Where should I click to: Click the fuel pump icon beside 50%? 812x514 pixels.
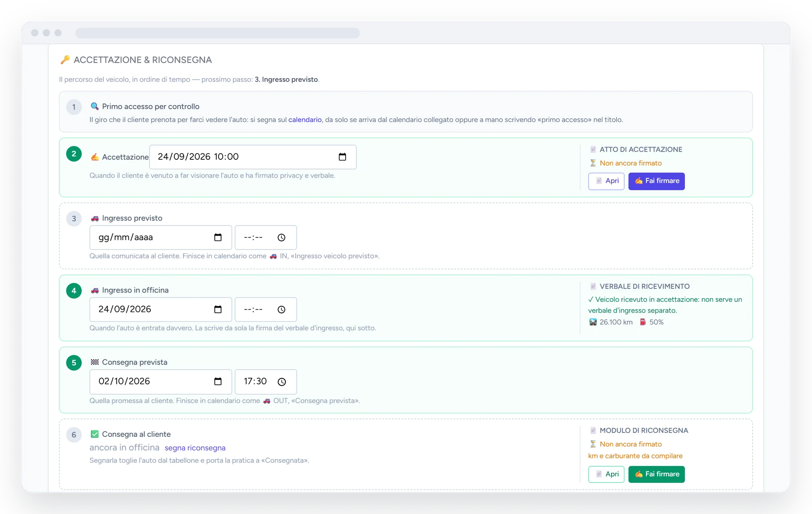pyautogui.click(x=643, y=322)
